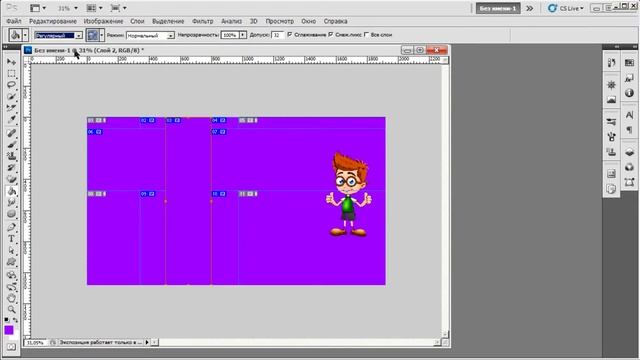Viewport: 640px width, 360px height.
Task: Click the foreground purple color swatch
Action: [9, 330]
